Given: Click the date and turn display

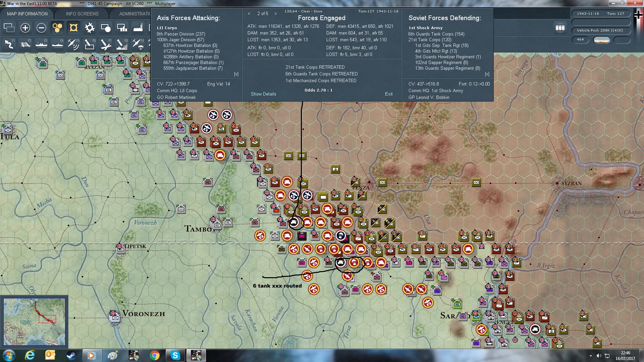Looking at the screenshot, I should (x=600, y=13).
